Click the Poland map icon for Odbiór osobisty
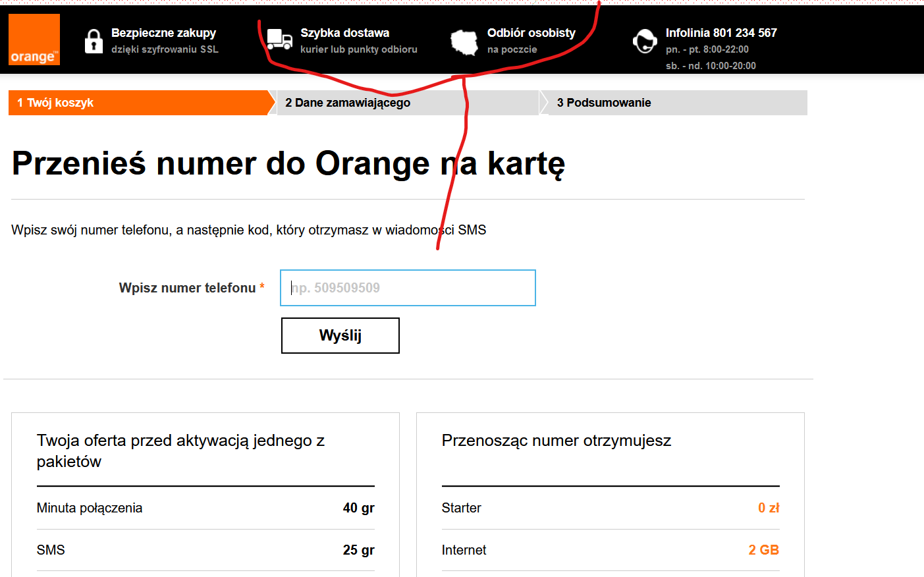 (466, 41)
